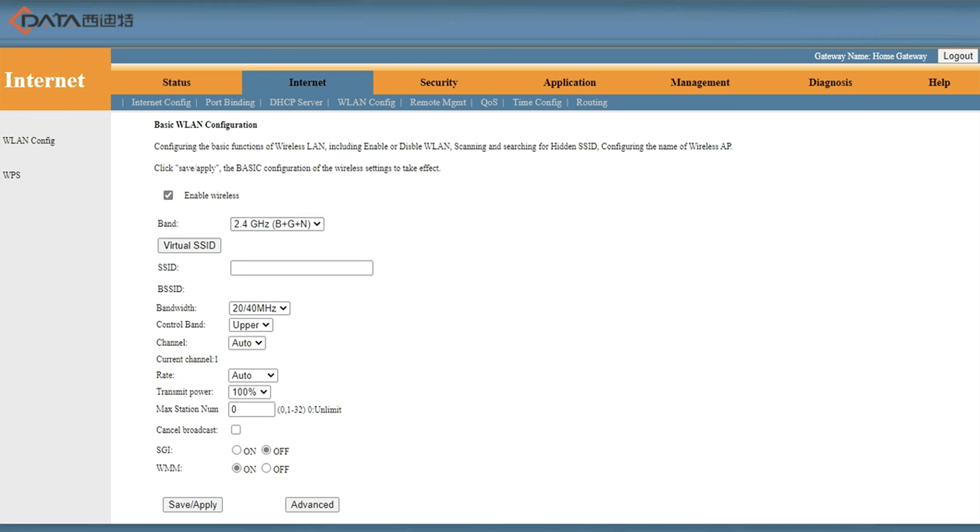Click the Virtual SSID button
The width and height of the screenshot is (980, 532).
click(189, 246)
